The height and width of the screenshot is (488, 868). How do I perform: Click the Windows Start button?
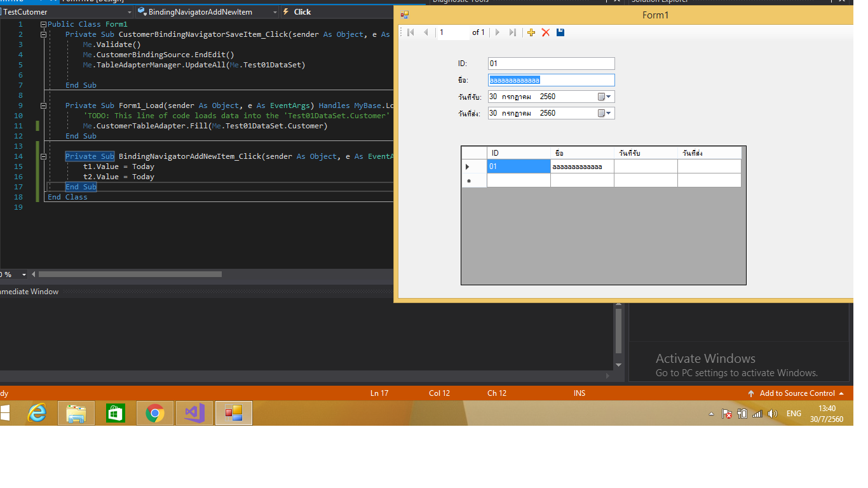tap(5, 414)
